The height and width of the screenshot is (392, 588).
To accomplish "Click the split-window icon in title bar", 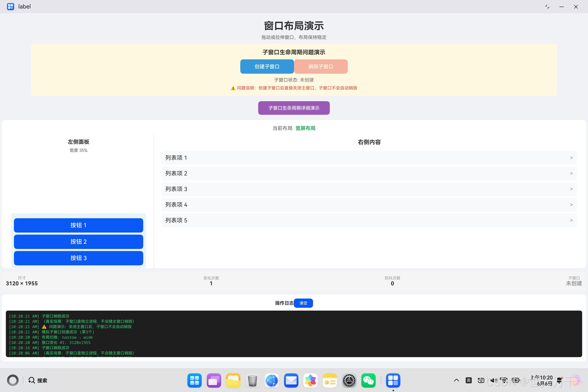I will [547, 7].
